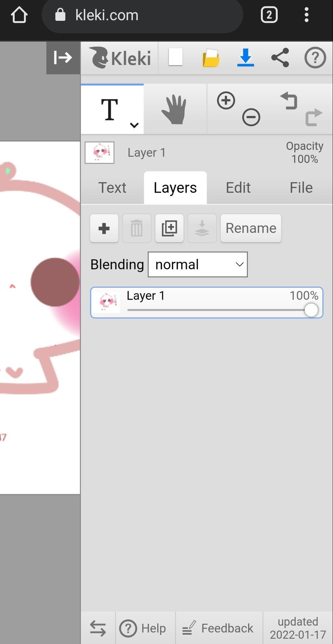Expand the Text tool chevron

tap(134, 125)
